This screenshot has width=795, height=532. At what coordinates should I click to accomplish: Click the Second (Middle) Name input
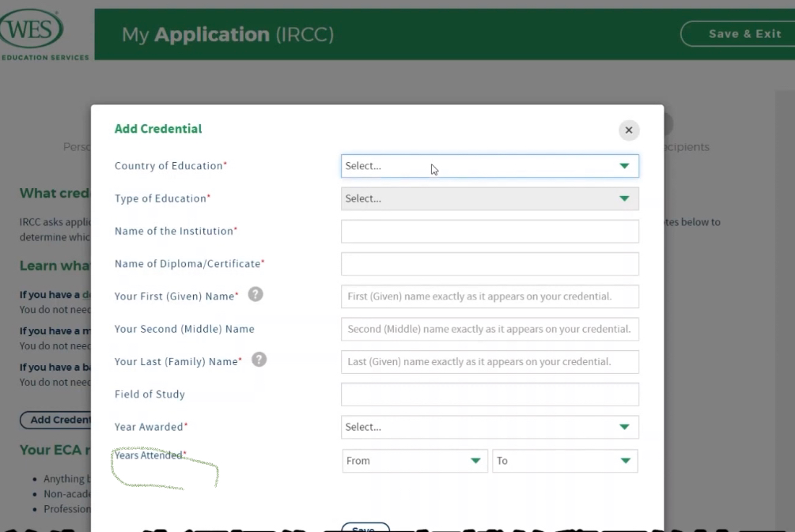490,330
